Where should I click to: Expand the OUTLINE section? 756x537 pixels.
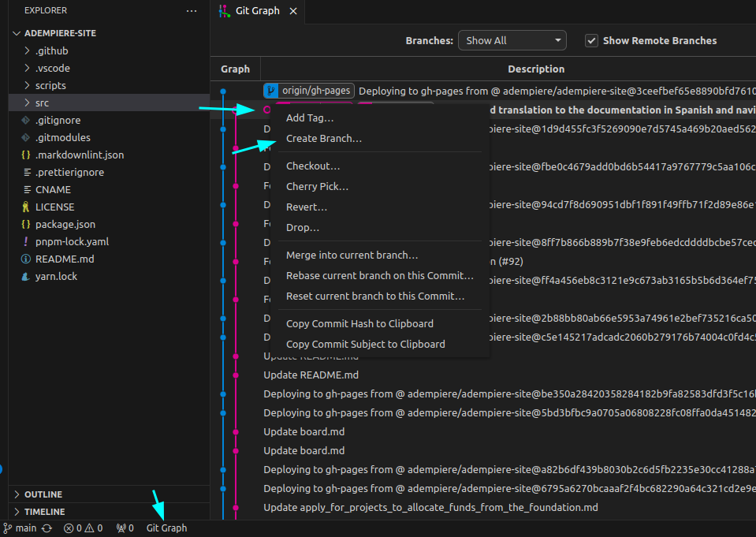17,494
